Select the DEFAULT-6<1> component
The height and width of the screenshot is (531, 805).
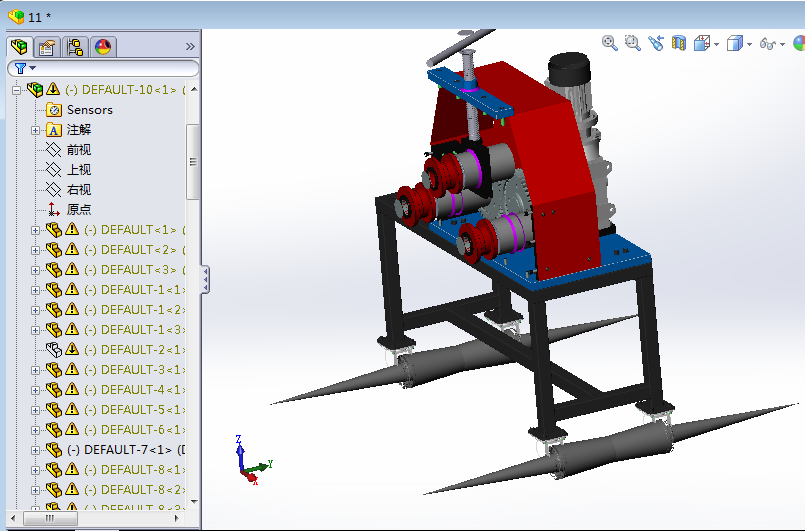[135, 430]
